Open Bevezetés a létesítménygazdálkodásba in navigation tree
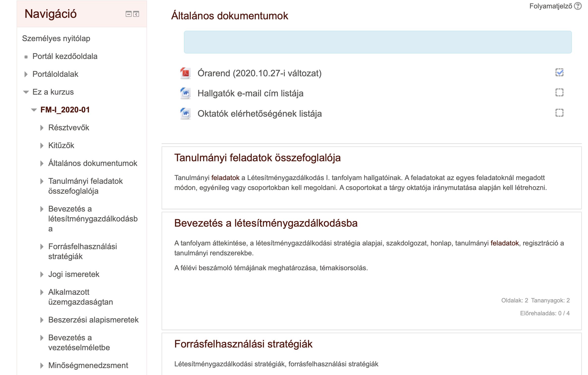The width and height of the screenshot is (588, 375). point(93,219)
